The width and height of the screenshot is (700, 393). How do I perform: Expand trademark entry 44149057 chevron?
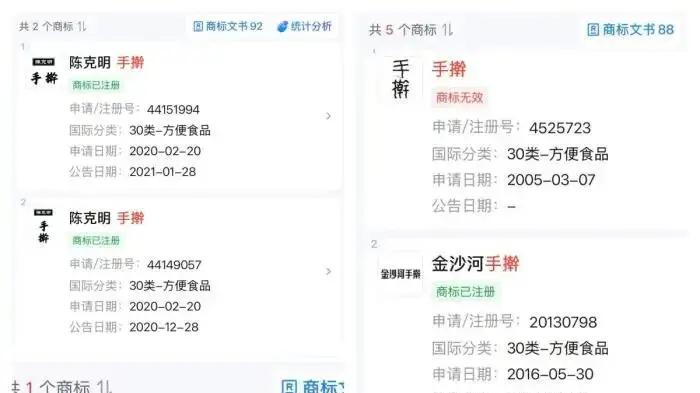coord(329,272)
